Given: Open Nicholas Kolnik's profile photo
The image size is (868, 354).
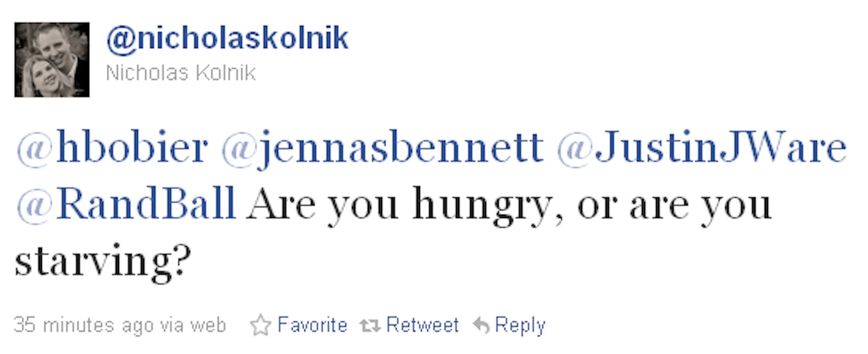Looking at the screenshot, I should (x=52, y=60).
